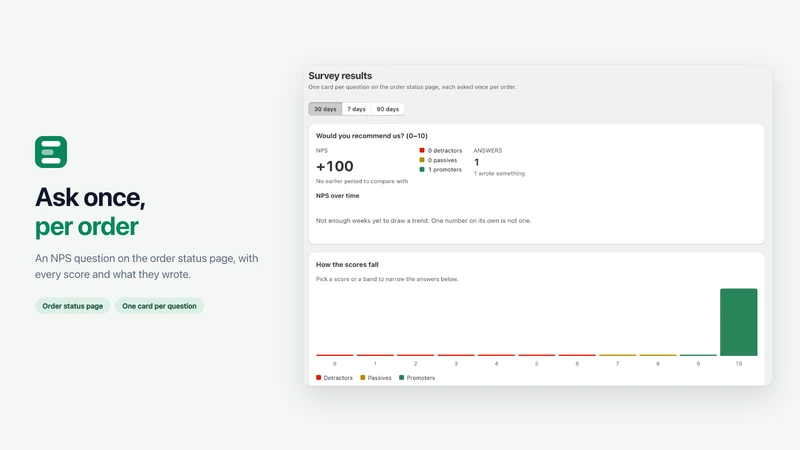Click the 'No earlier period to compare with' note
Screen dimensions: 800x450
click(362, 181)
